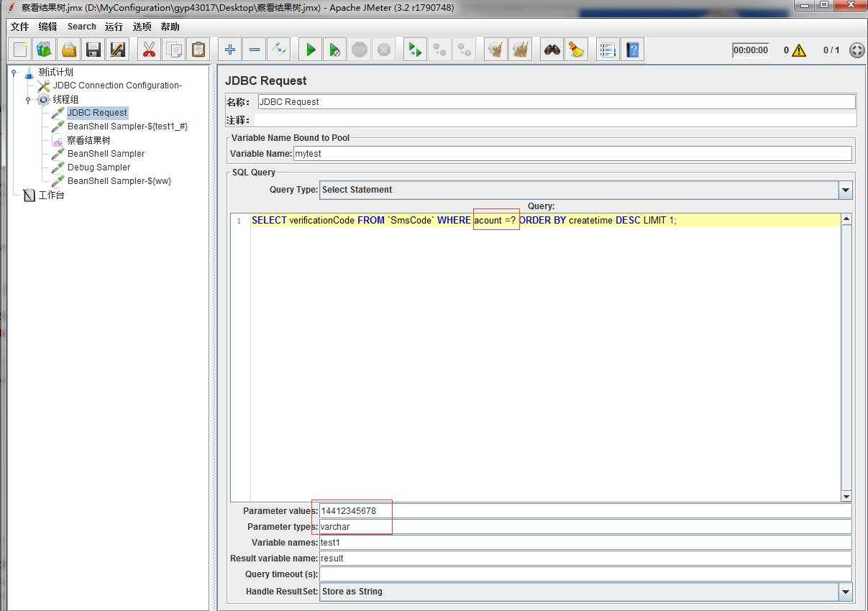The height and width of the screenshot is (611, 868).
Task: Open the Templates icon in toolbar
Action: coord(45,50)
